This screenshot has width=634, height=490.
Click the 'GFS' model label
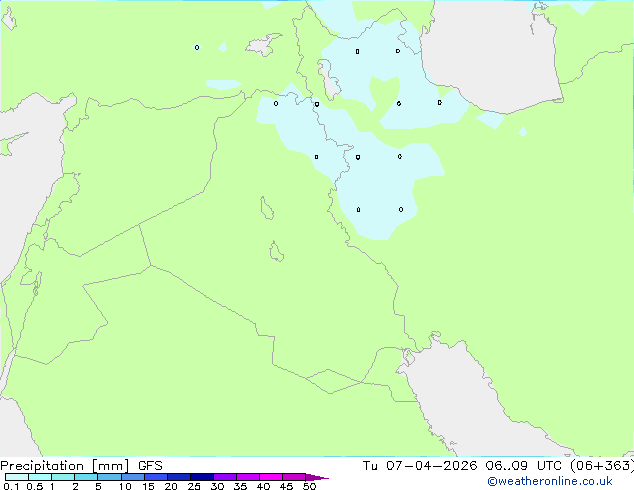coord(150,466)
